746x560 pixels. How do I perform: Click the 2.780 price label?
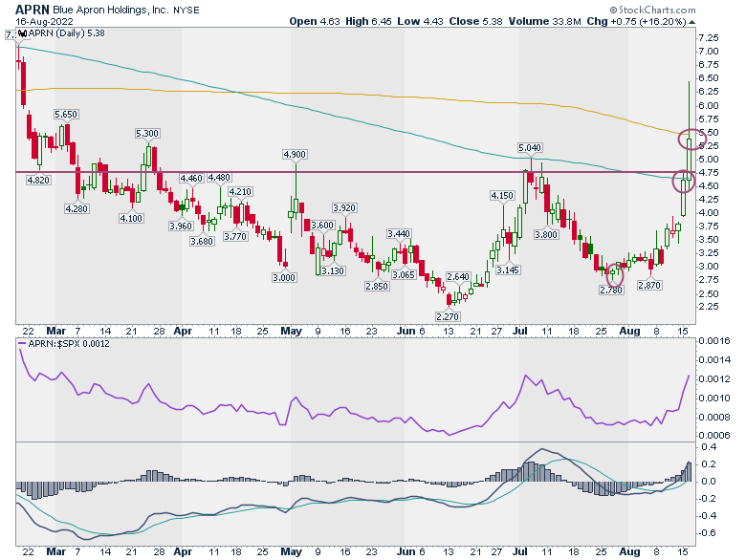click(611, 290)
